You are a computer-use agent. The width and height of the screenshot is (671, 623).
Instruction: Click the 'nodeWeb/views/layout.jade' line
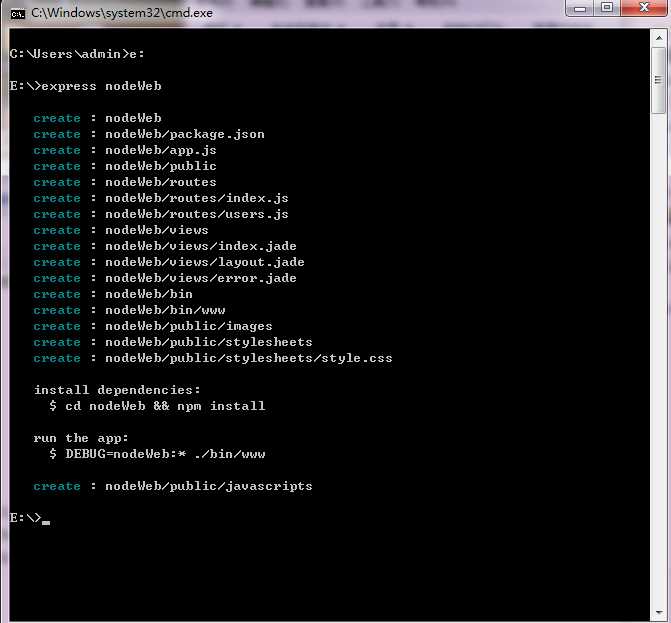[x=169, y=262]
